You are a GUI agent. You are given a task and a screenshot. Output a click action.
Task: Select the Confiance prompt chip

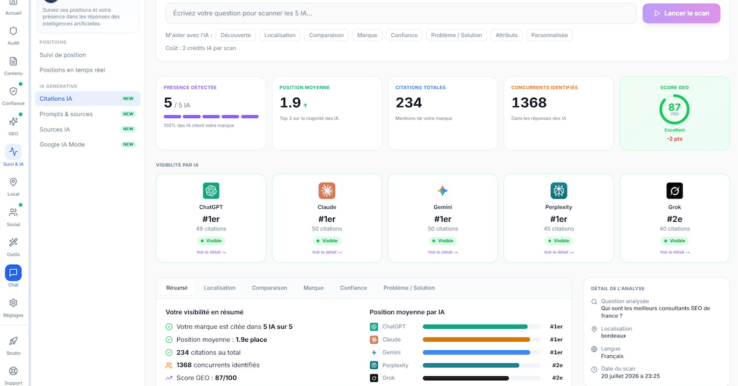point(404,35)
